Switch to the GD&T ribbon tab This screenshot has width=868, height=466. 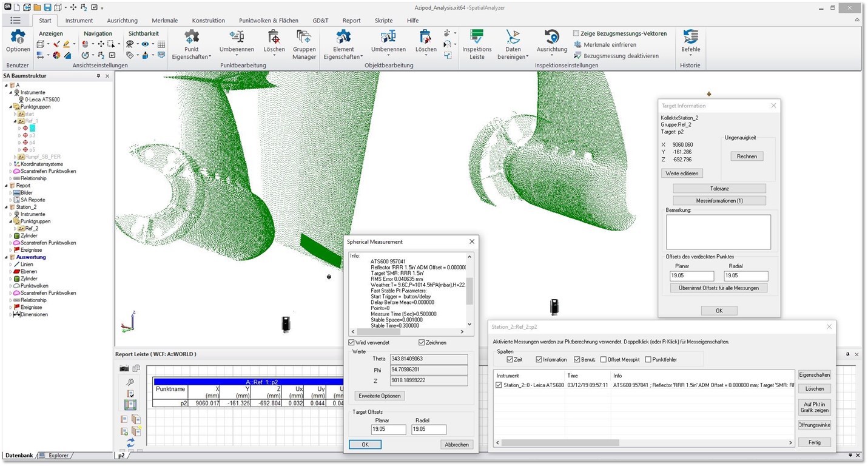point(320,20)
